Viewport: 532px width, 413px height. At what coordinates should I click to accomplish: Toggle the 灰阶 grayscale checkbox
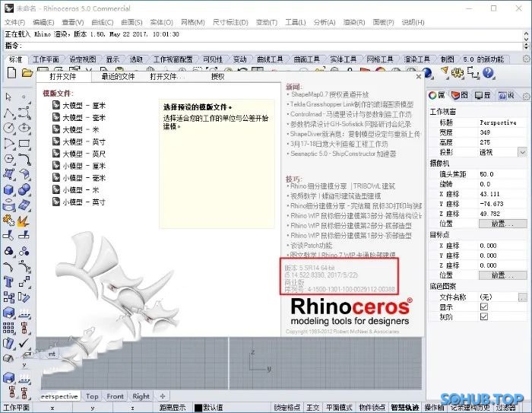click(x=483, y=316)
